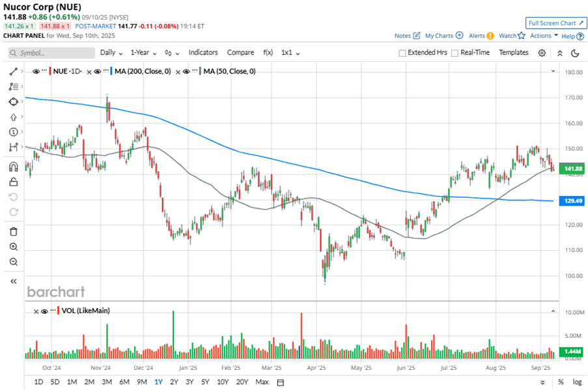Open the Help link
The image size is (588, 390).
tap(572, 36)
